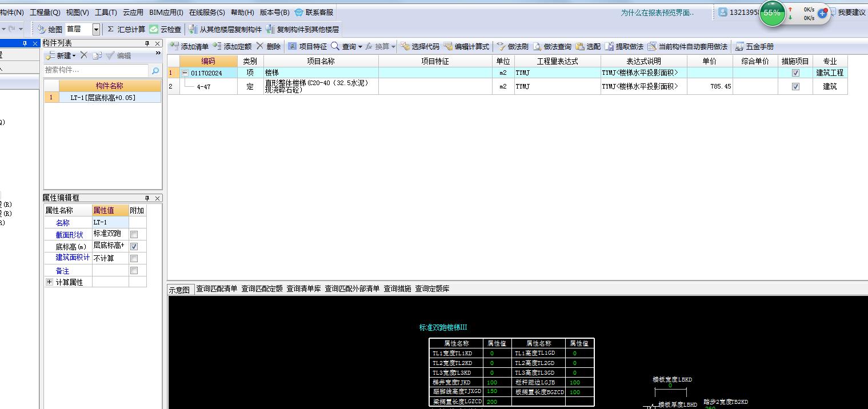Expand 构件列表 toolbar overflow chevron
868x409 pixels.
coord(158,53)
